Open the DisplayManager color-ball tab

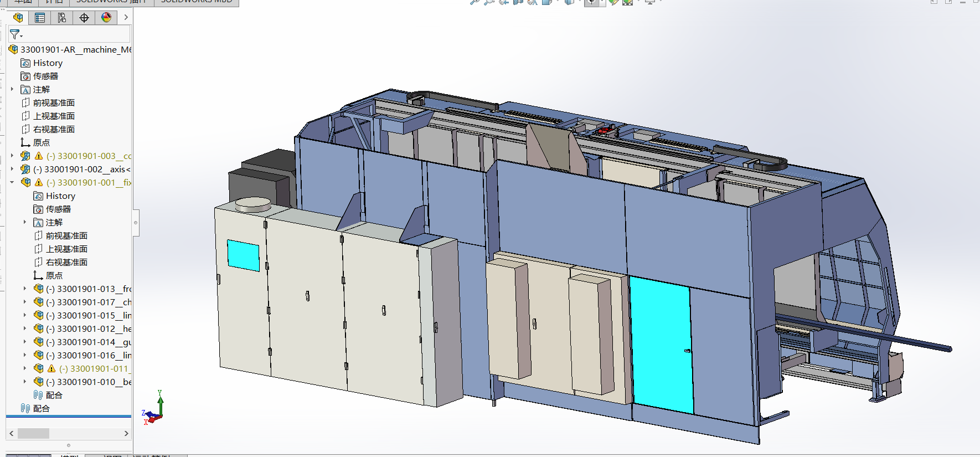(x=106, y=18)
